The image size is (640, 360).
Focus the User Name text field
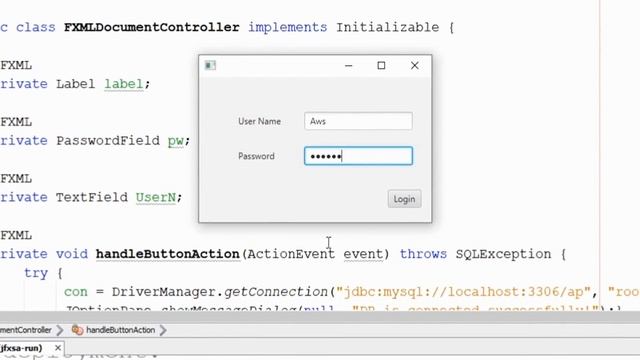(358, 121)
